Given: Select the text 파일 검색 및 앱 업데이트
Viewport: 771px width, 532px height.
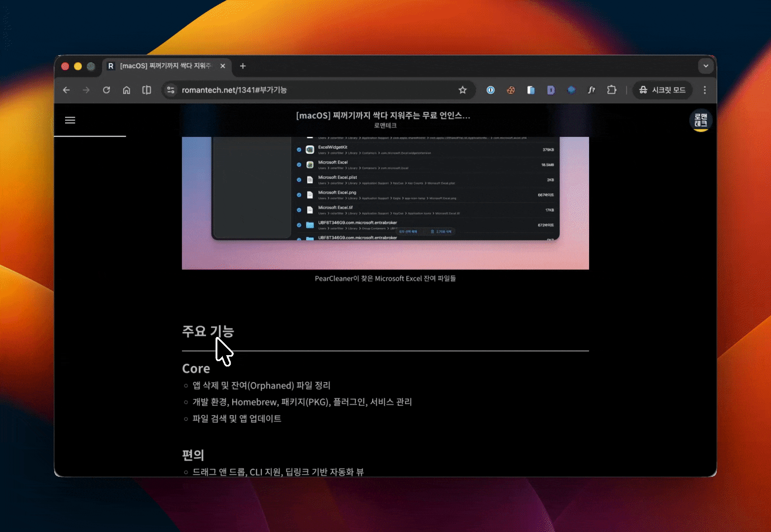Looking at the screenshot, I should [x=237, y=419].
